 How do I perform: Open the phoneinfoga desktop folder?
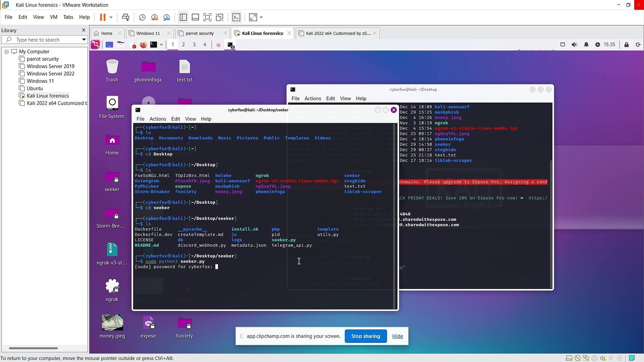[x=148, y=71]
